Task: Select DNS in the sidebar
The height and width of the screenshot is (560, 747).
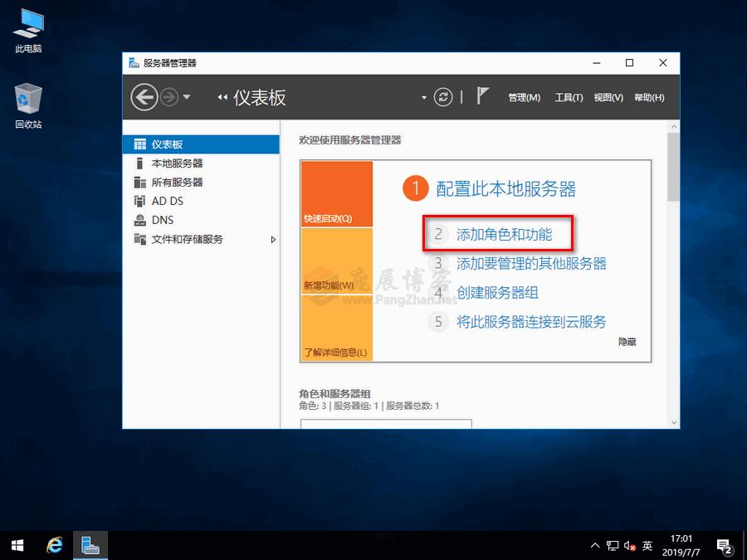Action: [x=161, y=220]
